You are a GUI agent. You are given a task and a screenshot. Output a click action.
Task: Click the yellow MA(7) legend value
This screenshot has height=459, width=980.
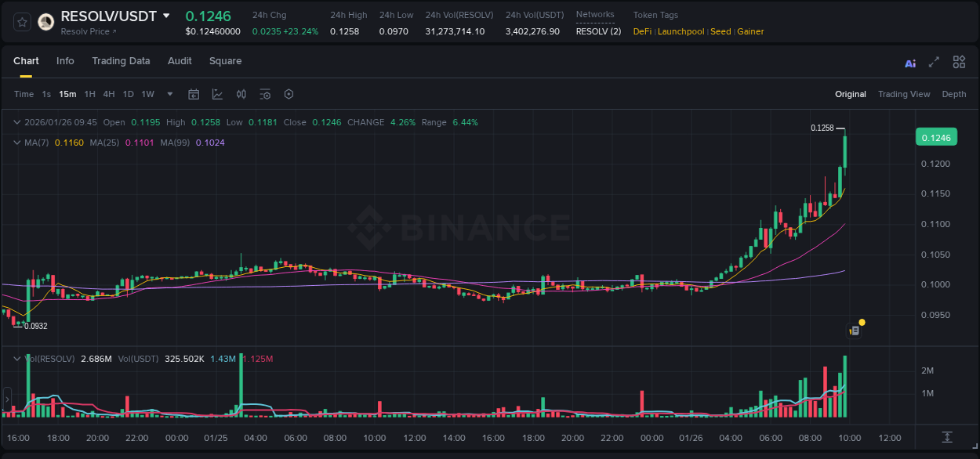[x=70, y=143]
